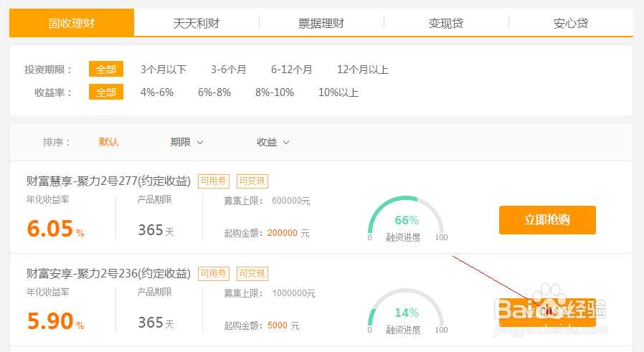
Task: Select 全部 for 投资期限 filter
Action: point(106,70)
